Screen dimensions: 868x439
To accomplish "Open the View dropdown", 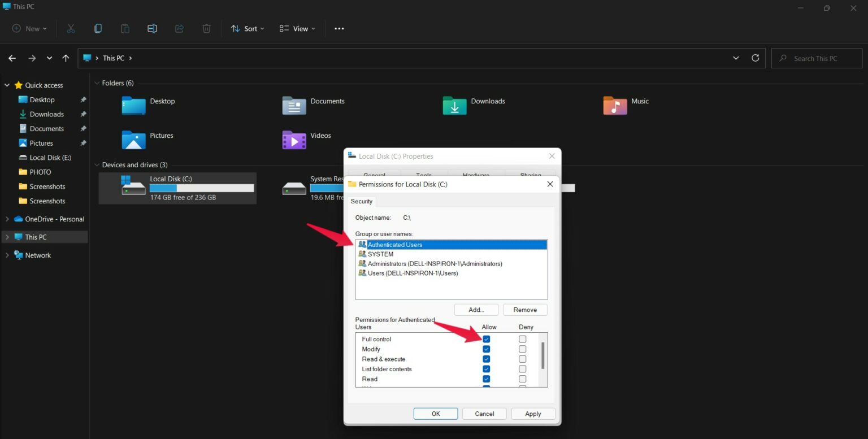I will (297, 28).
